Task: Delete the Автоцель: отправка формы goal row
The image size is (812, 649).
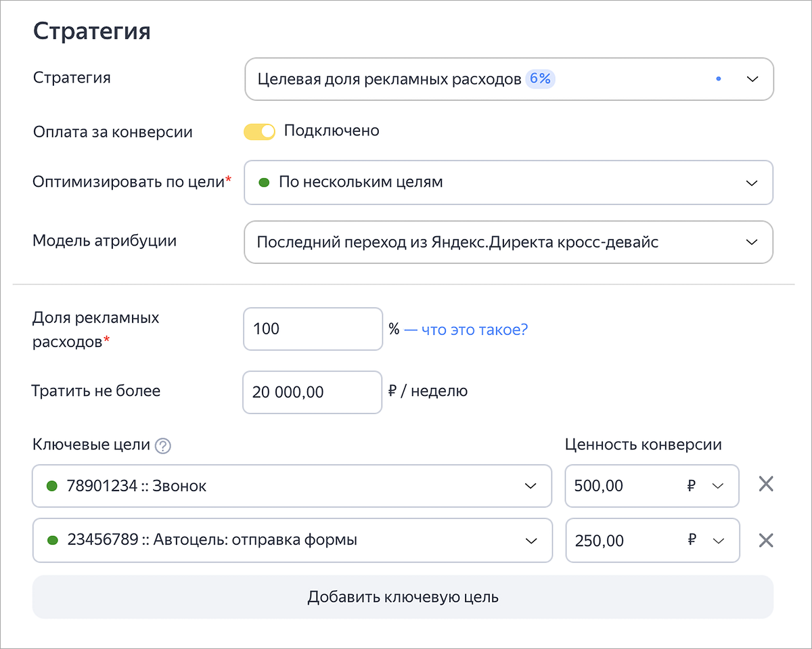Action: click(765, 540)
